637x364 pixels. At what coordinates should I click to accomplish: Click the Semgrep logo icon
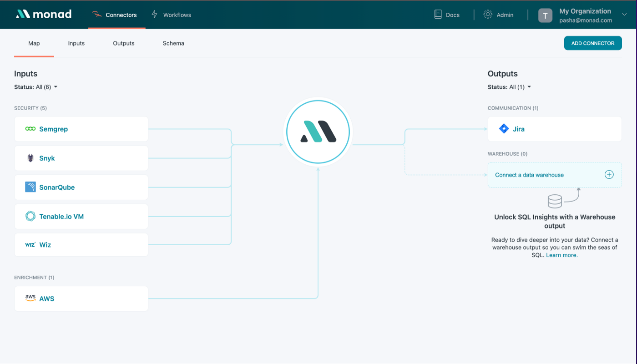pos(30,129)
